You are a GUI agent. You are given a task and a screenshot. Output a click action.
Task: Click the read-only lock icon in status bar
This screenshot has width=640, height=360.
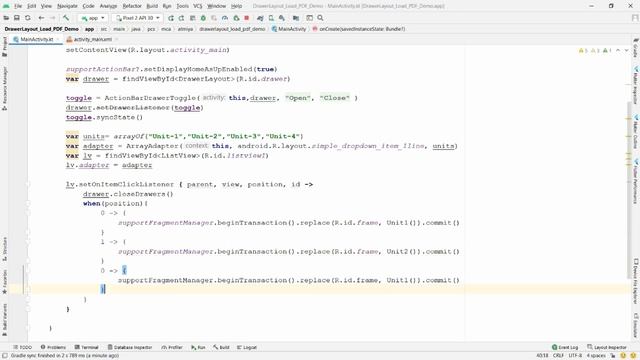(612, 356)
